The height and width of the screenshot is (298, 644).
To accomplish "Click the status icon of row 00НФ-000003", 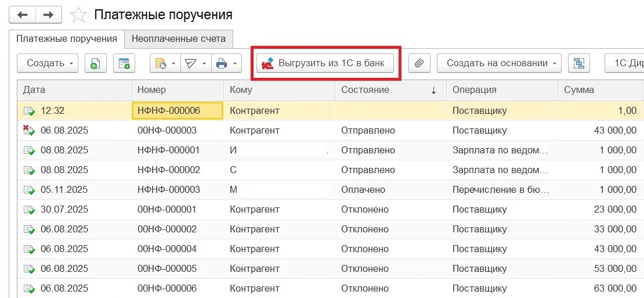I will 28,131.
